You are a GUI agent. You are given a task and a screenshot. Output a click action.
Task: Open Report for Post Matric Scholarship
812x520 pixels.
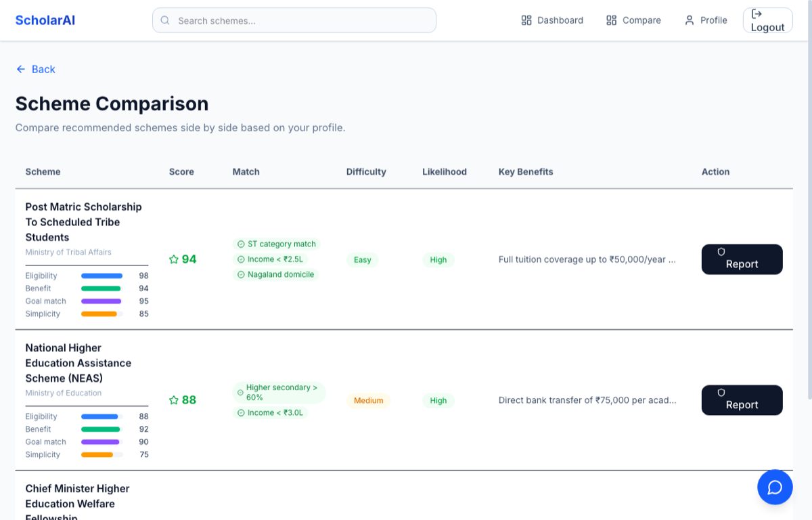(742, 259)
